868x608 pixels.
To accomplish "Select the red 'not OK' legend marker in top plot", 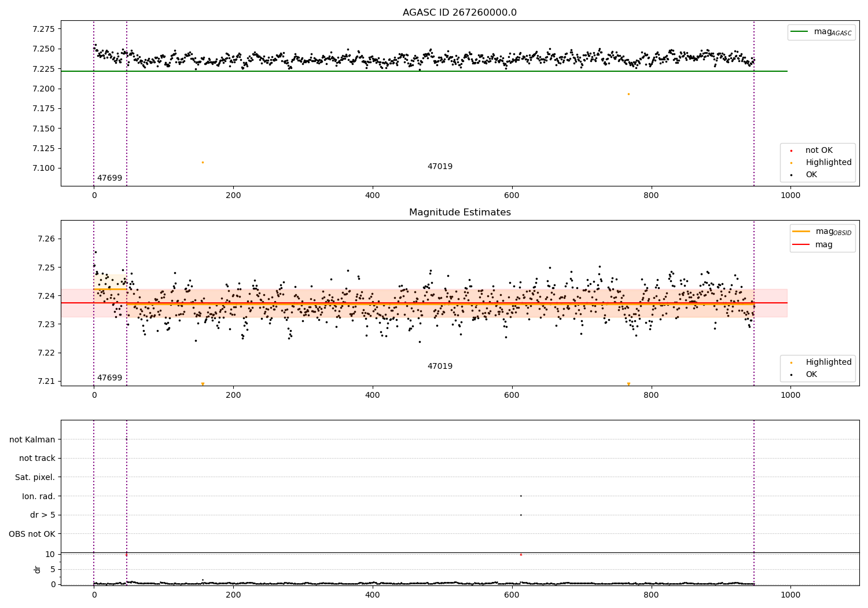I will 791,151.
